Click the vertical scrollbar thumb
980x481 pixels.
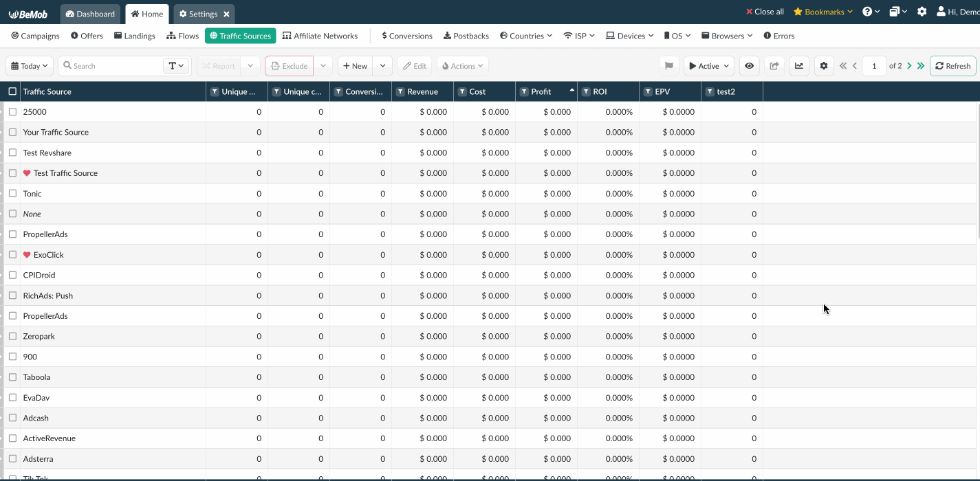[x=978, y=170]
